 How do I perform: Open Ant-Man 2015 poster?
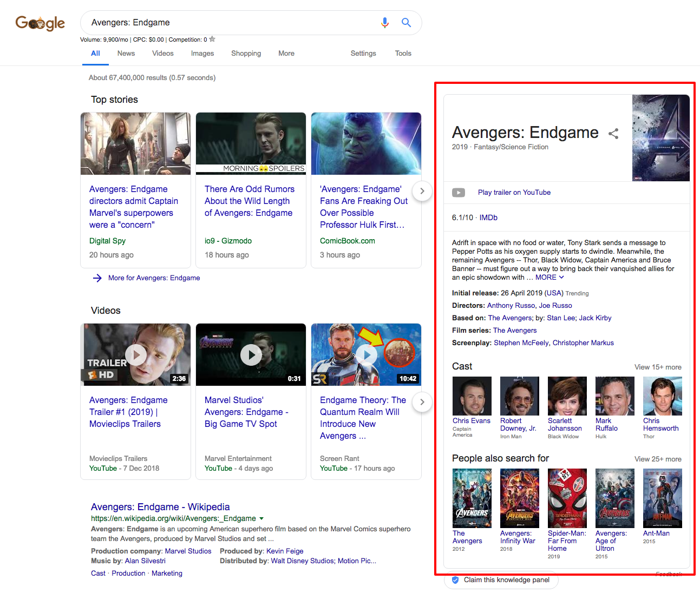663,498
